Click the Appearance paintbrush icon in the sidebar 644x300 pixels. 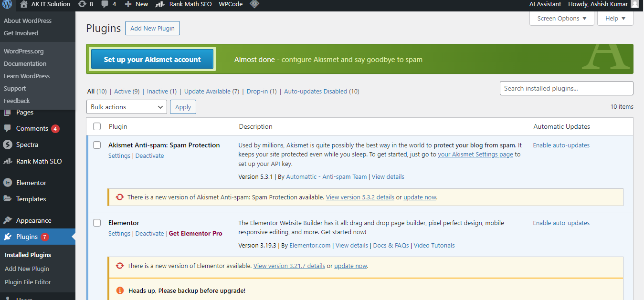point(8,220)
